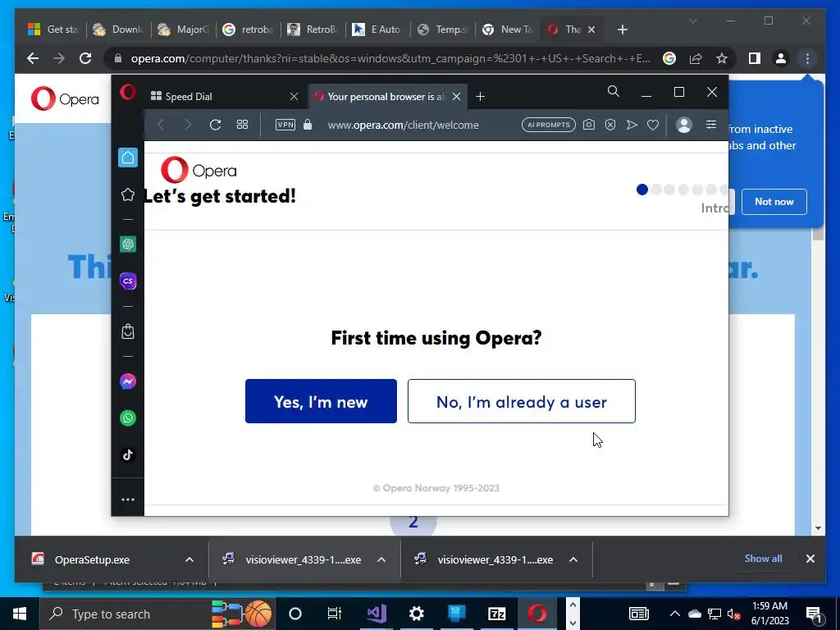Open ChatSonic CS sidebar icon
Image resolution: width=840 pixels, height=630 pixels.
click(127, 281)
